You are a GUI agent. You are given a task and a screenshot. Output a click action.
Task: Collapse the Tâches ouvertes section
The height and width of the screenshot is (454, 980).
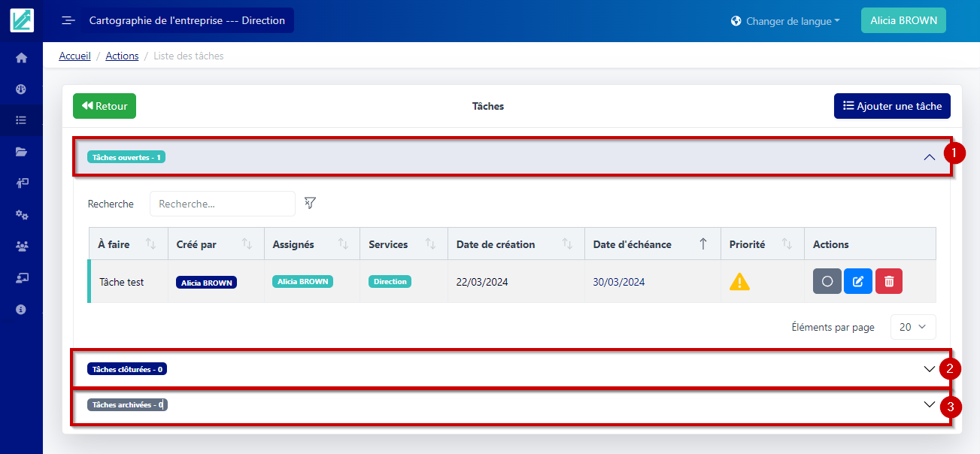[929, 157]
